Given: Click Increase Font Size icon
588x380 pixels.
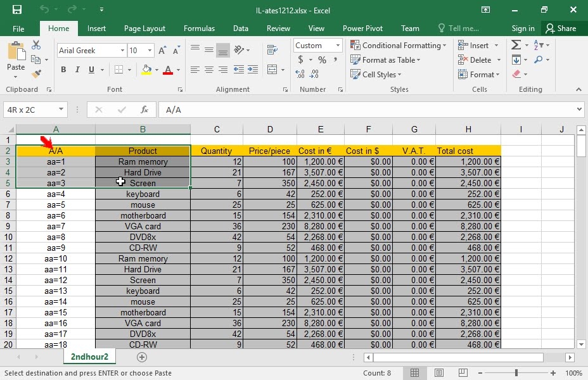Looking at the screenshot, I should pyautogui.click(x=163, y=50).
